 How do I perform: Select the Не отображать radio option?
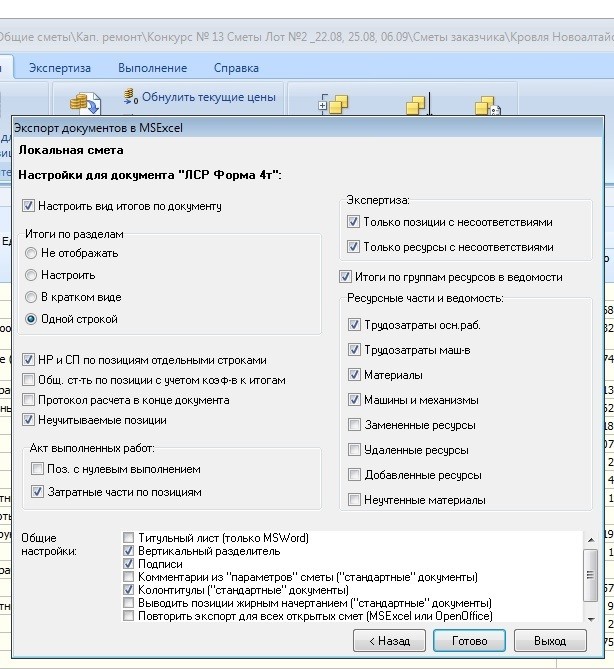tap(31, 253)
